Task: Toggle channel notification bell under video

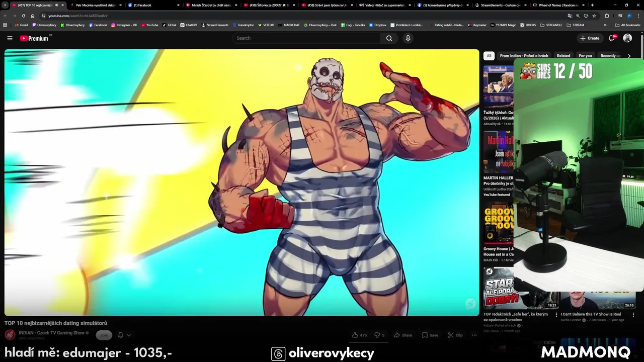Action: 120,335
